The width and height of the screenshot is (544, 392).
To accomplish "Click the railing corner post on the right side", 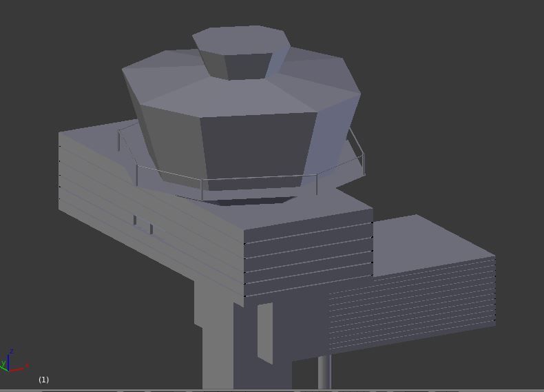I will click(362, 163).
